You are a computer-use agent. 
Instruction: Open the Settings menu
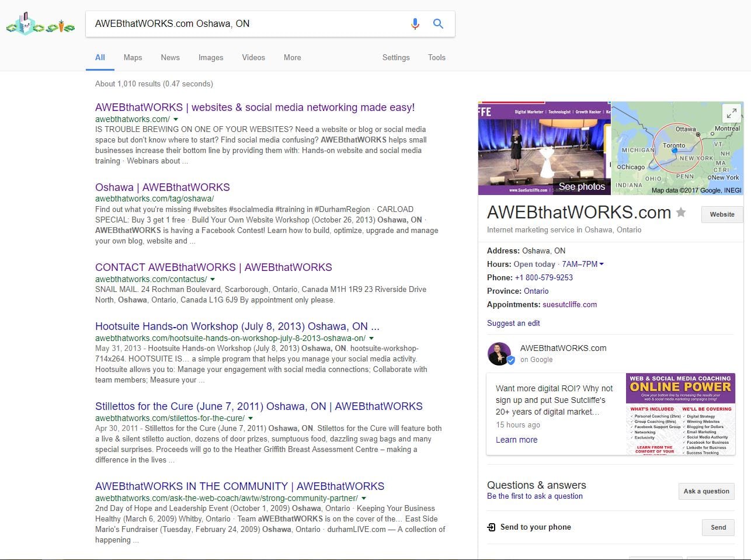[396, 57]
